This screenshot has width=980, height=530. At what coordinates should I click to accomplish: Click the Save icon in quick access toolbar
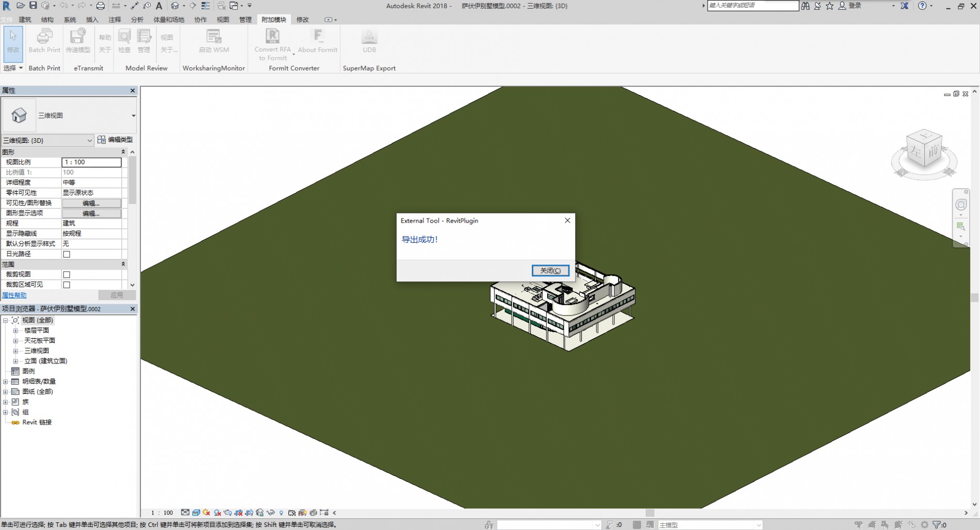(33, 6)
